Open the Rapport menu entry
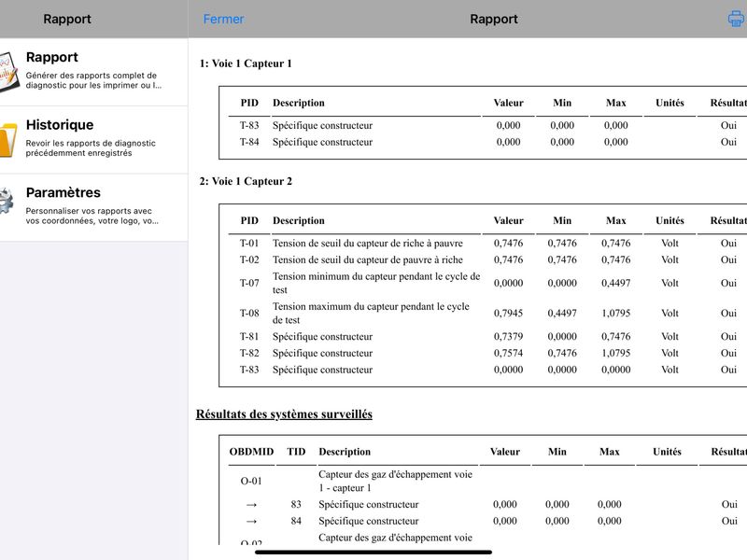Screen dimensions: 747x560 [x=94, y=72]
